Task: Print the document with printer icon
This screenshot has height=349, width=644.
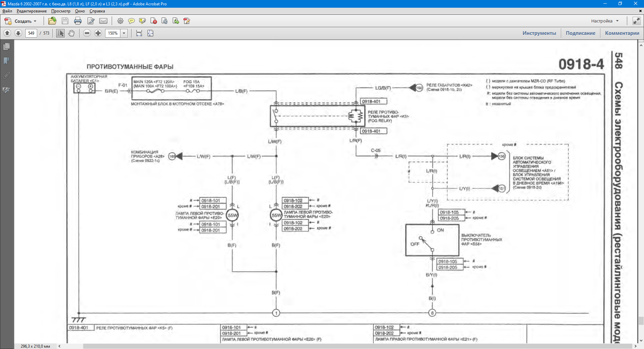Action: pyautogui.click(x=78, y=21)
